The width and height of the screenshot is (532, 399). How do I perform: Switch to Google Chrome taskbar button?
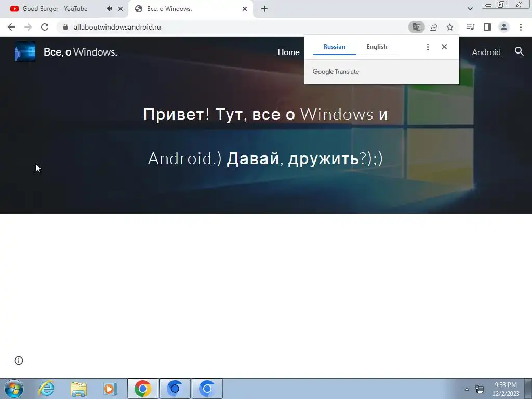[x=143, y=389]
